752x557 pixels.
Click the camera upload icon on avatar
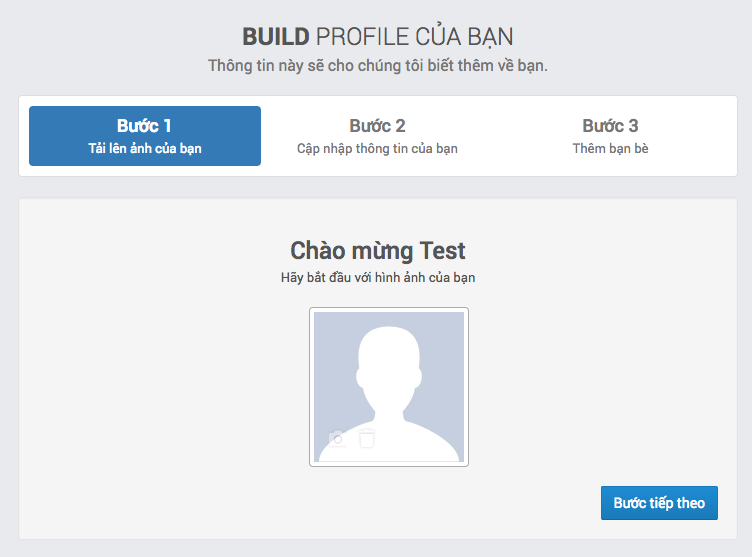click(x=338, y=438)
